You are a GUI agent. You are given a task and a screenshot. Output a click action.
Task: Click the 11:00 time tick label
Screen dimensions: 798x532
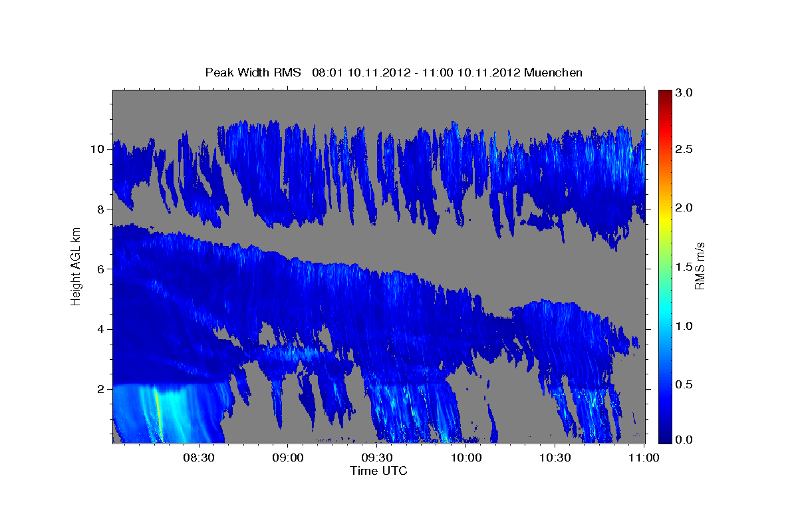642,458
